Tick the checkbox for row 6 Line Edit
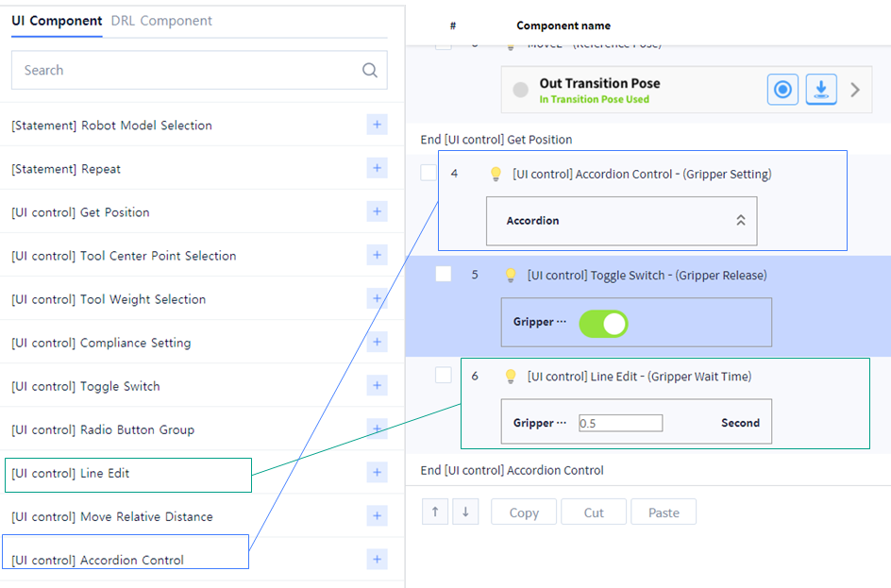Screen dimensions: 891x588 pos(443,375)
